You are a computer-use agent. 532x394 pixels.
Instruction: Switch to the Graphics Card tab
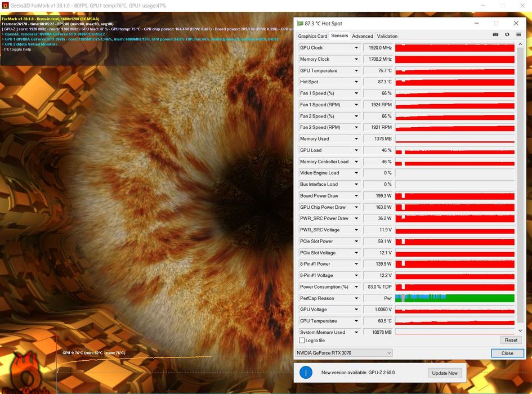coord(312,36)
